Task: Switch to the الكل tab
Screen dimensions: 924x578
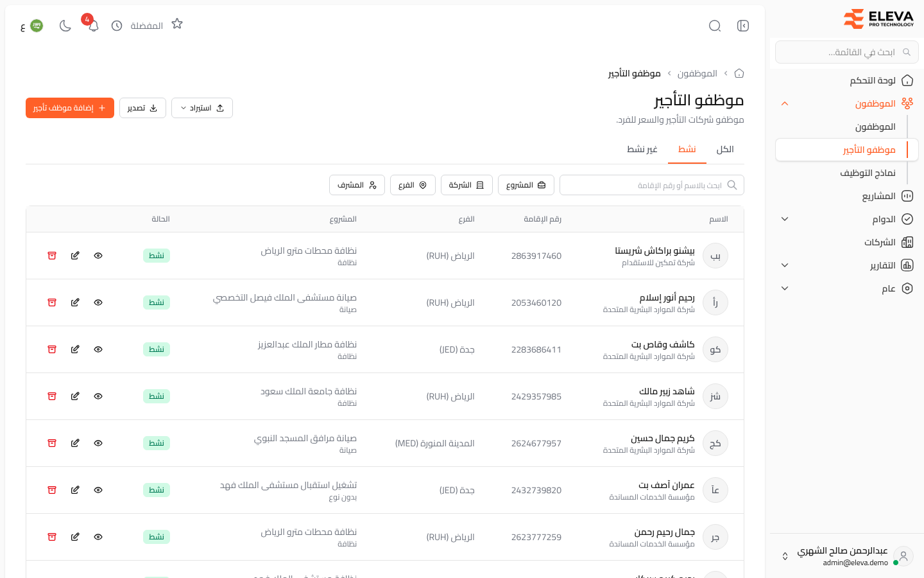Action: pyautogui.click(x=725, y=149)
